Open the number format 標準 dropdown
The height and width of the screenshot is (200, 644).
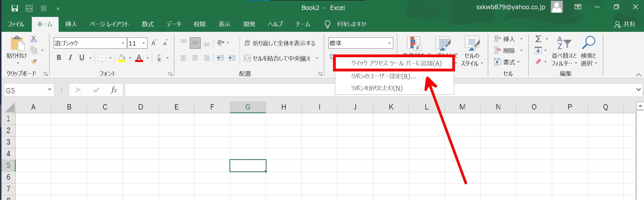tap(389, 43)
